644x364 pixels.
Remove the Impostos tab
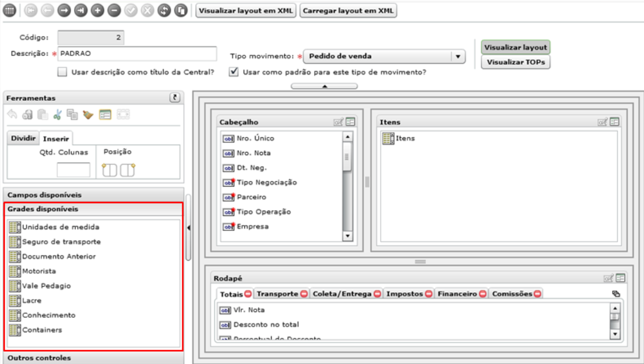tap(428, 293)
